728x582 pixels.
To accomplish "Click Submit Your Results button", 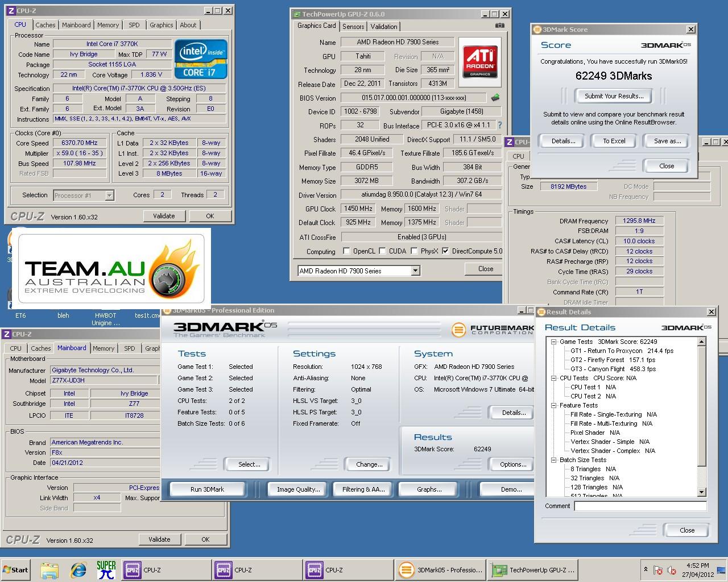I will [x=614, y=96].
